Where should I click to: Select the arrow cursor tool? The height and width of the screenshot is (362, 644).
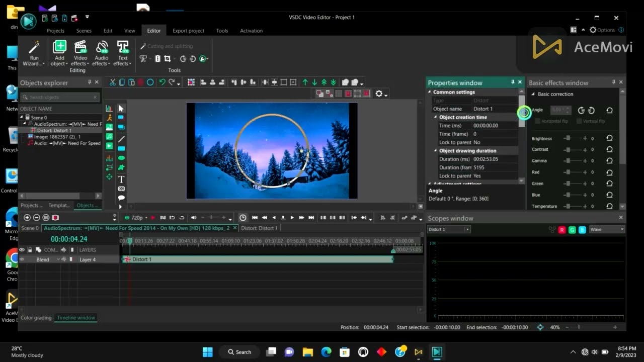[x=121, y=108]
